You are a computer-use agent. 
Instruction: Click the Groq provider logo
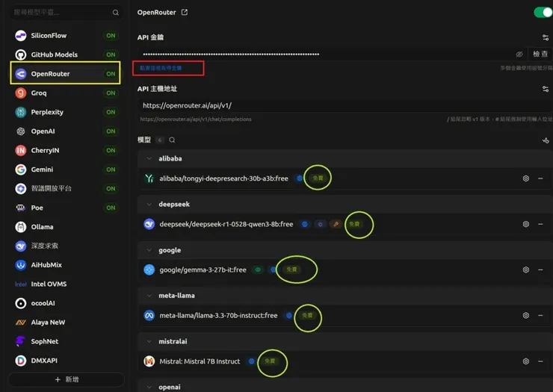(21, 93)
